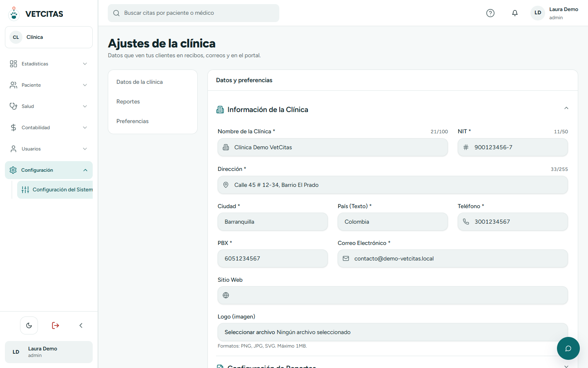Click the sliders icon beside Configuración del Sistema
Viewport: 588px width, 368px height.
pyautogui.click(x=25, y=190)
